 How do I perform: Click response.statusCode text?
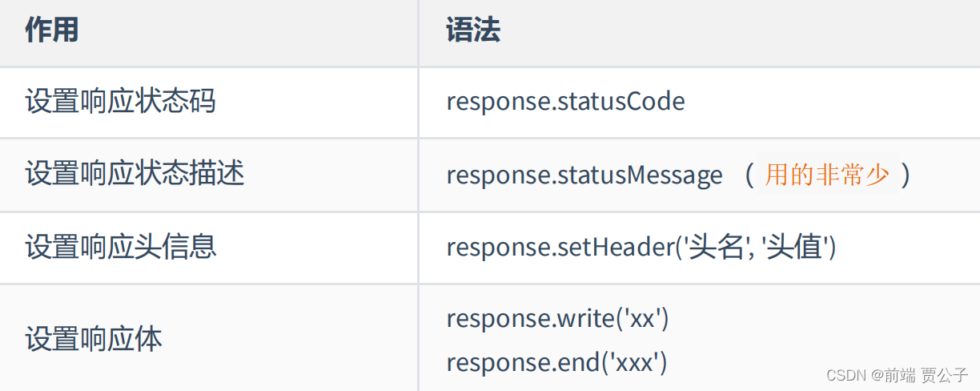(x=565, y=103)
